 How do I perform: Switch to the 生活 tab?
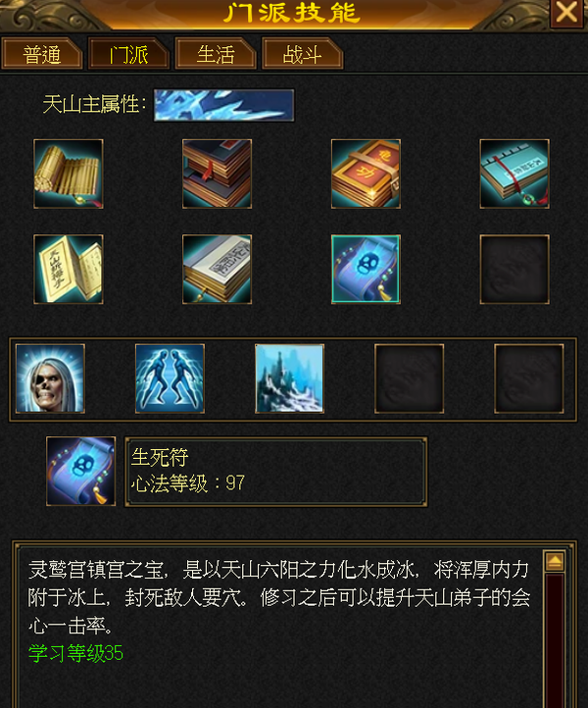(216, 54)
